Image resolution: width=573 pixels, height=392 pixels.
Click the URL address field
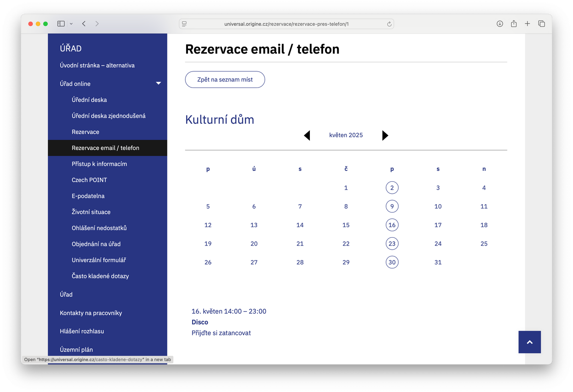tap(286, 24)
